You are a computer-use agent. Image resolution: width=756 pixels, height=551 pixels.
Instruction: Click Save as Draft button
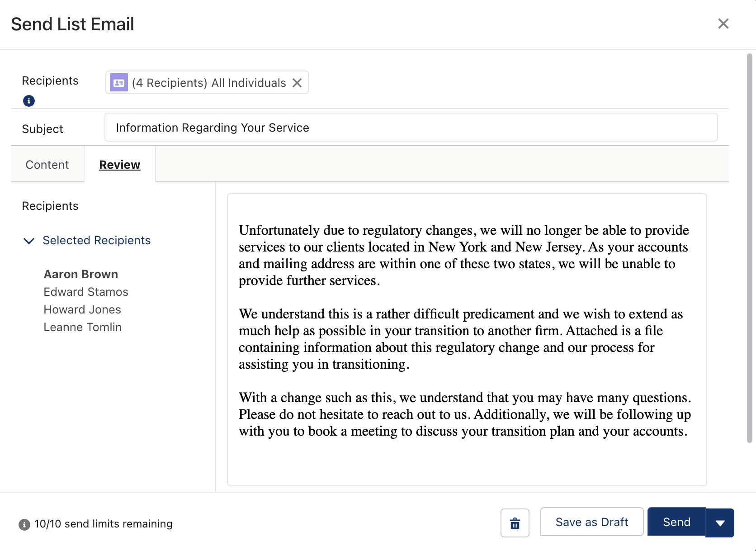coord(592,522)
